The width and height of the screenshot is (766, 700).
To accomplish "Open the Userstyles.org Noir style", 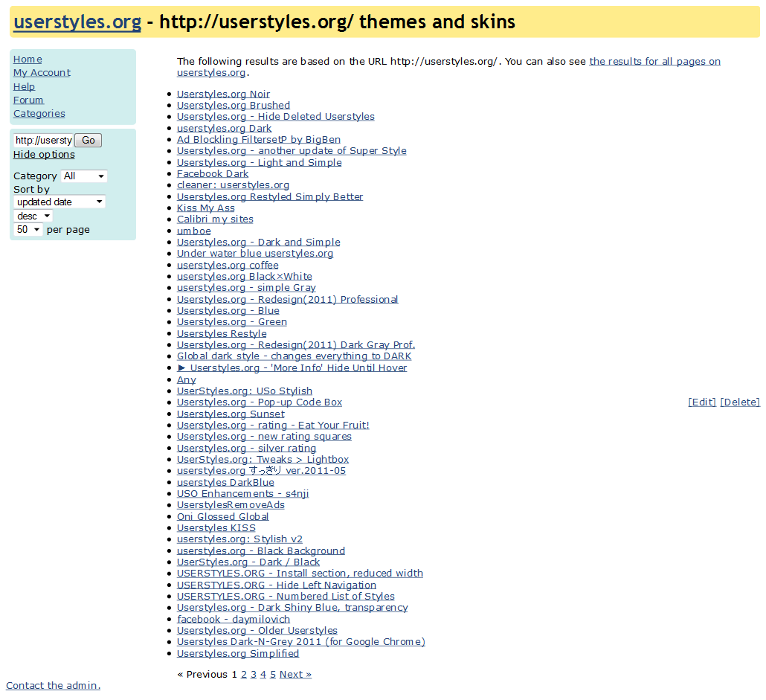I will click(222, 94).
